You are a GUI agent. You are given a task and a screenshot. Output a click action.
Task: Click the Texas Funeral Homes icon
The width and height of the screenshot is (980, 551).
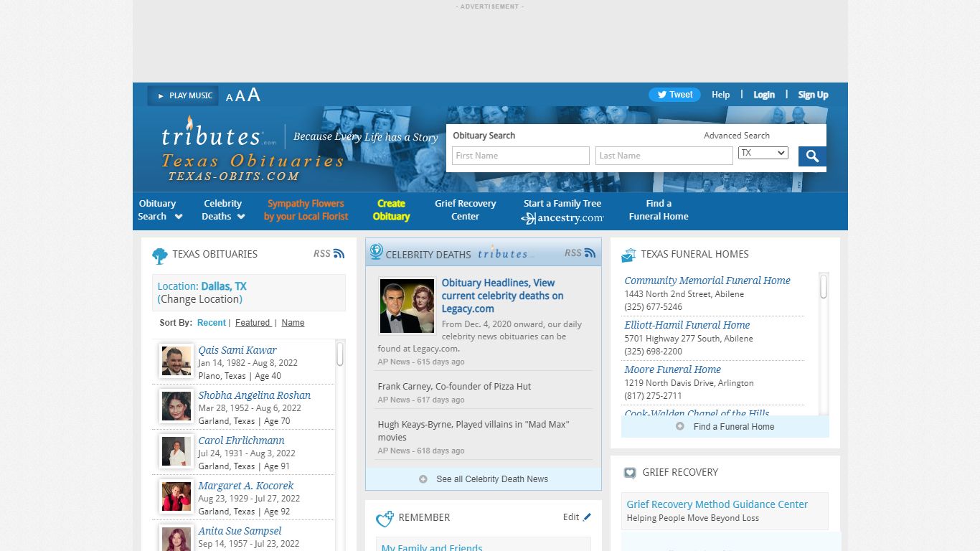pyautogui.click(x=628, y=255)
